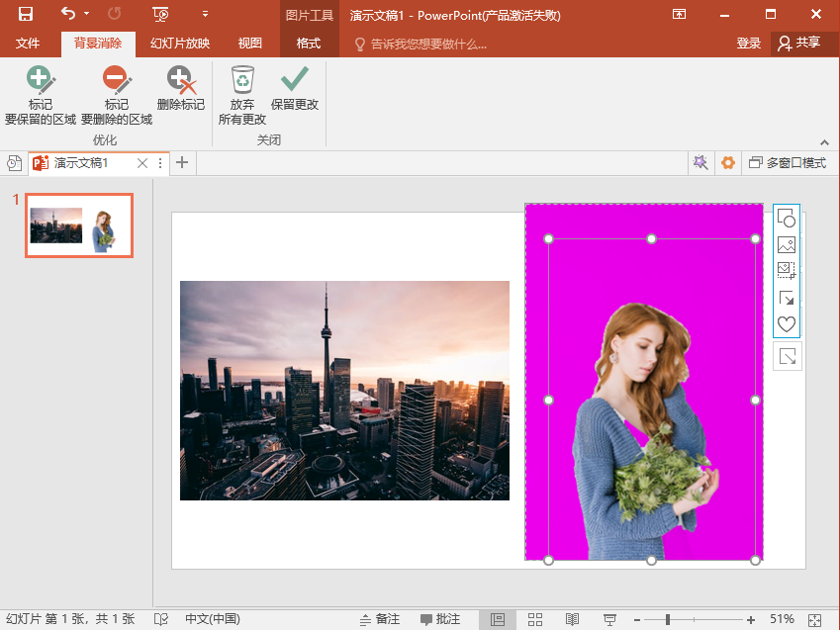This screenshot has height=630, width=840.
Task: Add a new document tab with plus
Action: click(182, 162)
